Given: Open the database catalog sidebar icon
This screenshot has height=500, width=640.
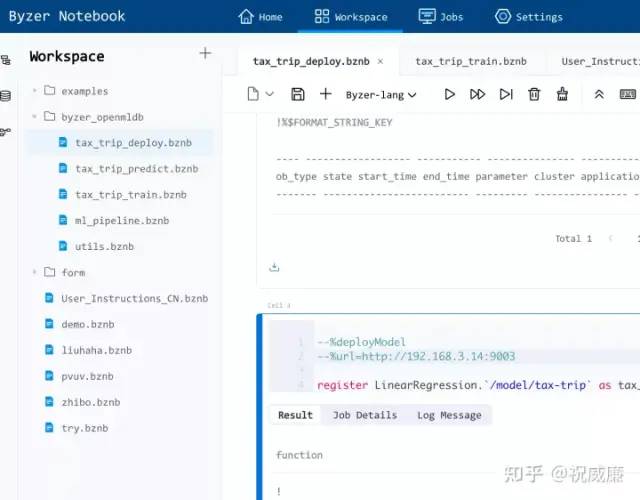Looking at the screenshot, I should tap(6, 96).
